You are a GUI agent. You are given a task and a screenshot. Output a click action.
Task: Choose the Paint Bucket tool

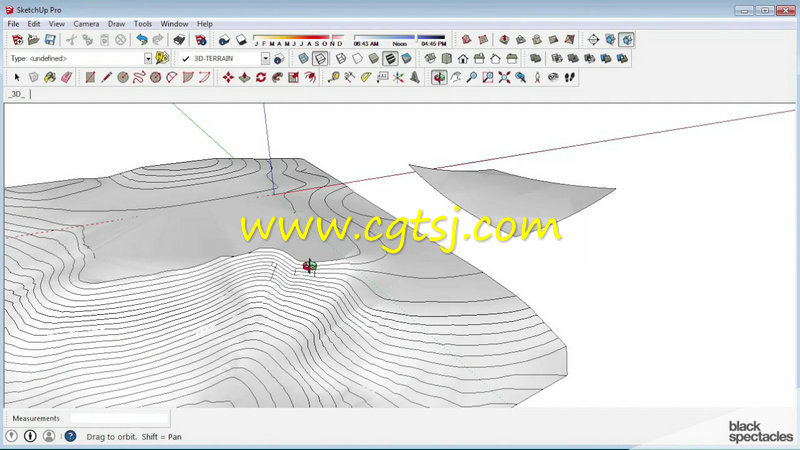[50, 77]
